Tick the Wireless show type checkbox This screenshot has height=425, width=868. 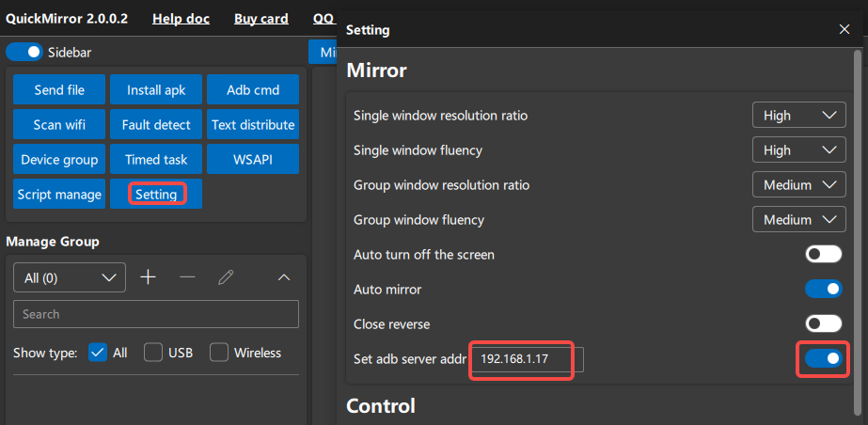point(219,353)
